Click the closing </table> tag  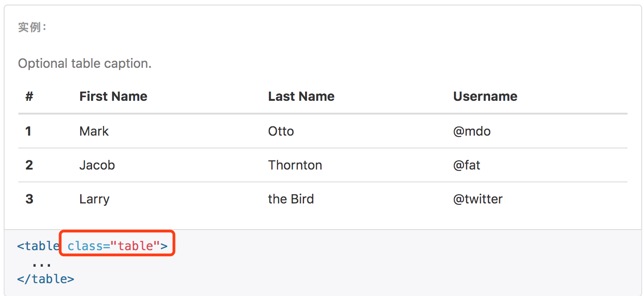pos(45,279)
